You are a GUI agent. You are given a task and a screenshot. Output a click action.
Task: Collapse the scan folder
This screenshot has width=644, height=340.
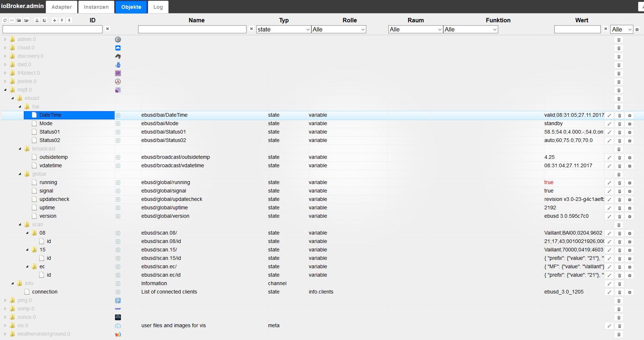click(20, 224)
